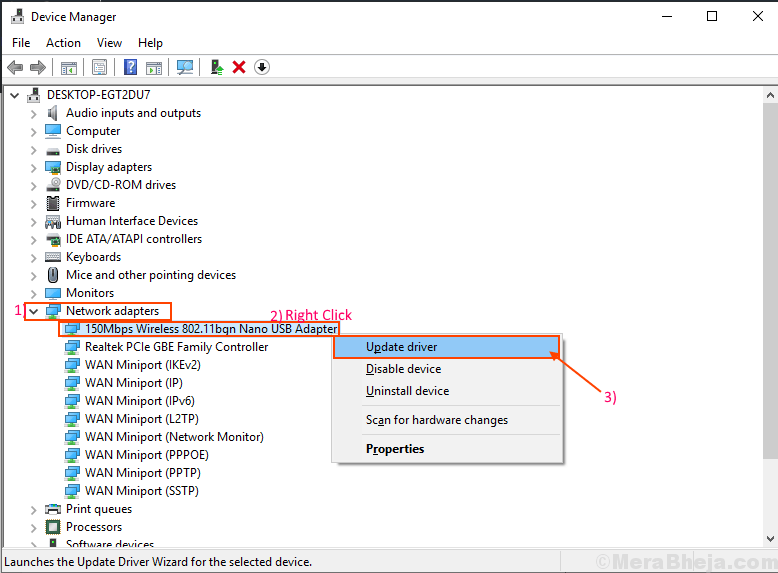
Task: Select WAN Miniport (IPv6) device
Action: pyautogui.click(x=140, y=400)
